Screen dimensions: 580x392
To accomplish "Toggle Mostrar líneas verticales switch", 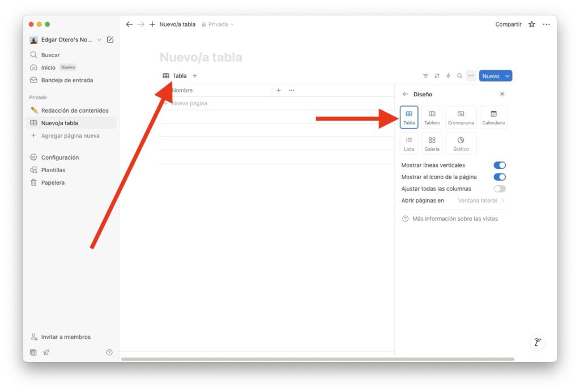I will coord(500,165).
